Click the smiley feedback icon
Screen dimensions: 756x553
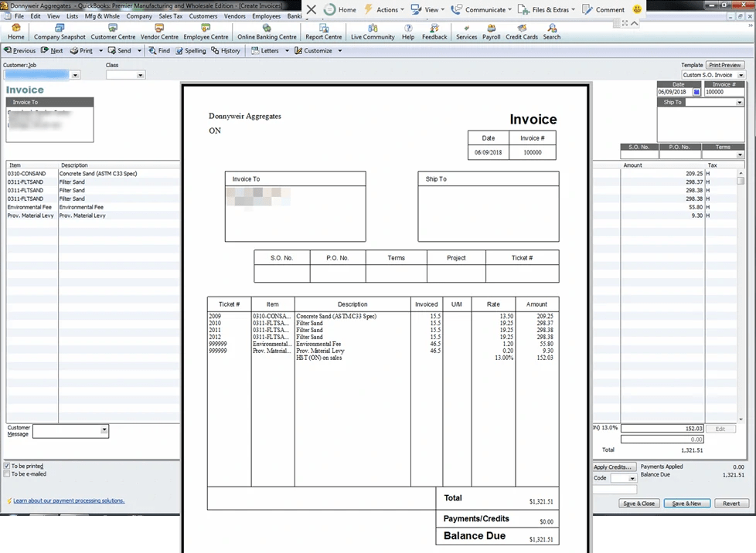pos(637,9)
